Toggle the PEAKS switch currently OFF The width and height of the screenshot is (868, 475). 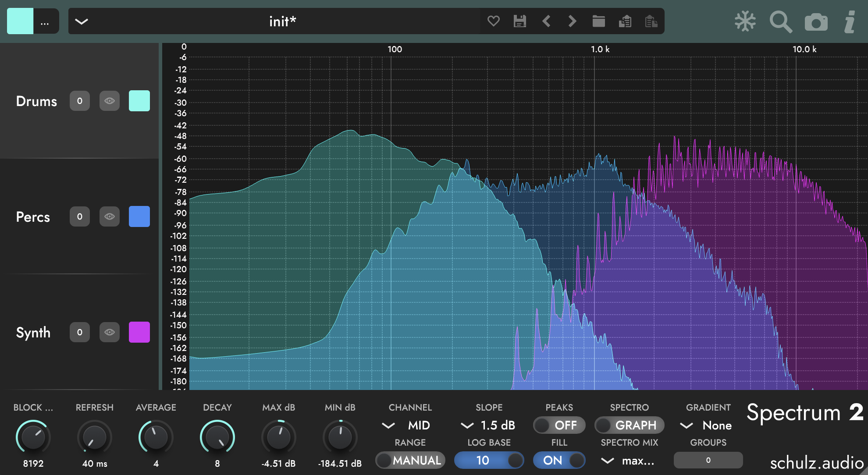click(x=559, y=425)
